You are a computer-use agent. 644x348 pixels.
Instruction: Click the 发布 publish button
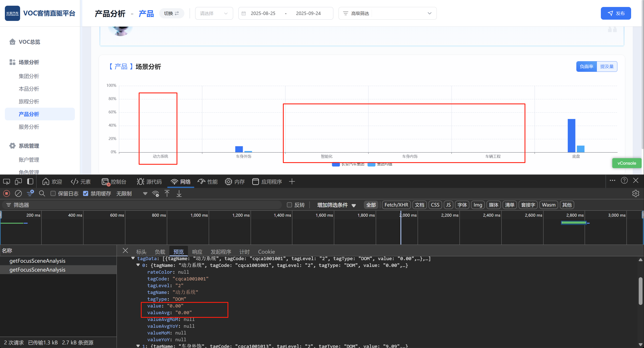(x=616, y=13)
